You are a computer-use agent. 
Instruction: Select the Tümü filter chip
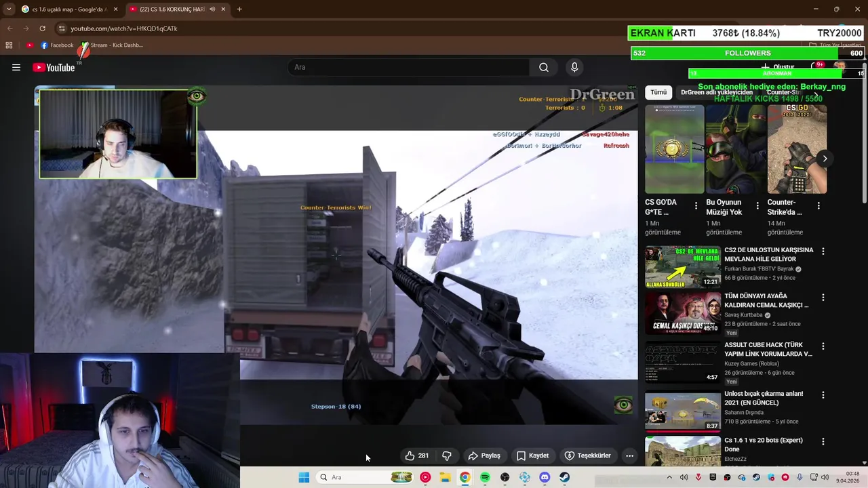pyautogui.click(x=658, y=92)
